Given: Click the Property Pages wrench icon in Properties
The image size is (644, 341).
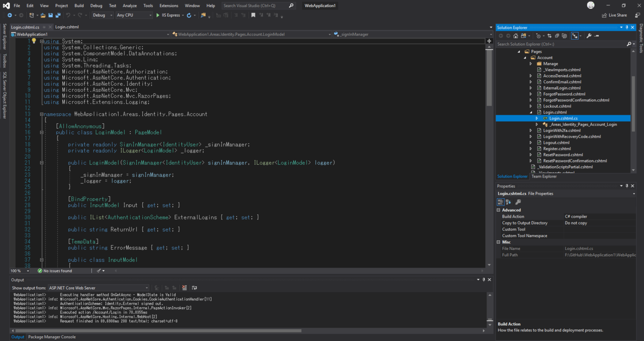Looking at the screenshot, I should point(518,202).
